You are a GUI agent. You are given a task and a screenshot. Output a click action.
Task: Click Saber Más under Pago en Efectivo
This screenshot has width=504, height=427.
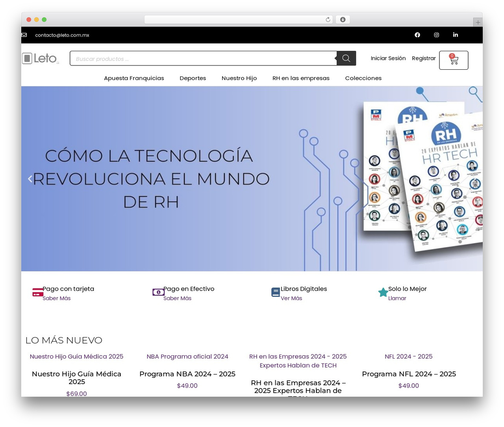click(178, 298)
